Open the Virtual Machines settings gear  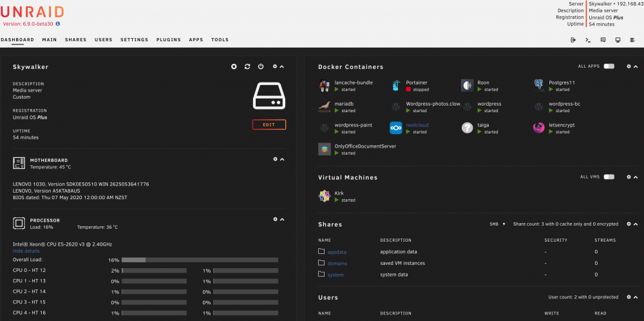629,177
